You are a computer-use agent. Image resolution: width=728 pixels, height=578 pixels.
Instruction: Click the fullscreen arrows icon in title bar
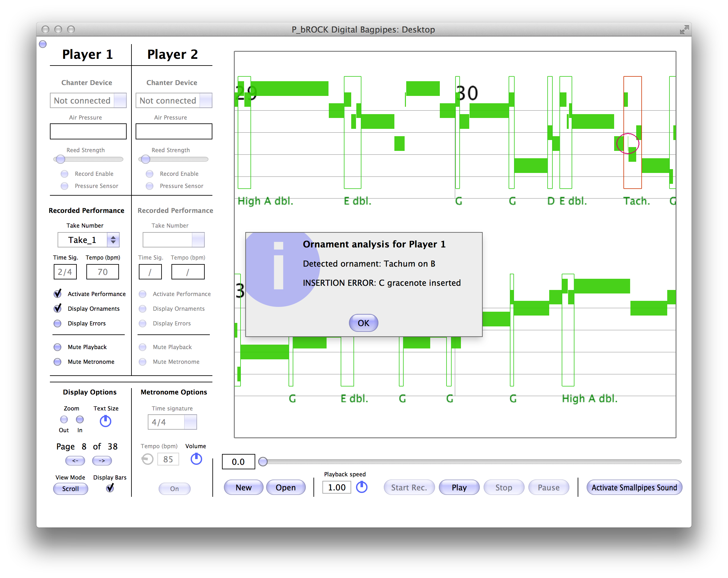click(684, 30)
